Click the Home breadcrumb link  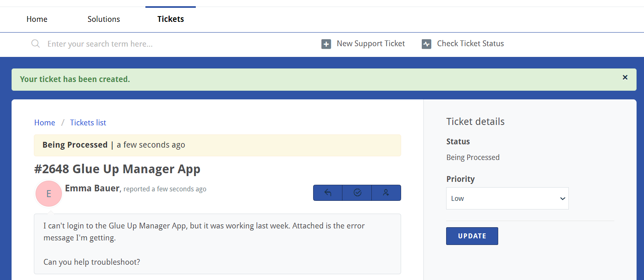tap(45, 122)
